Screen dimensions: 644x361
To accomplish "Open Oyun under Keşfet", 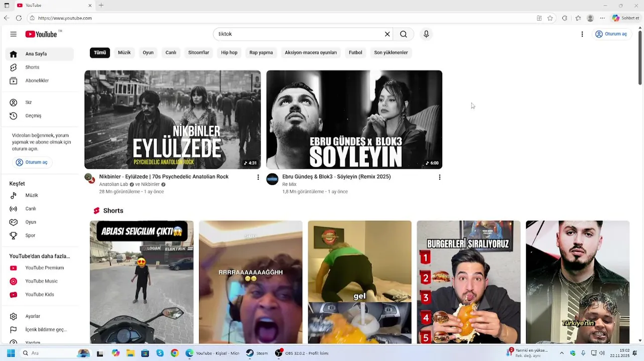I will [x=40, y=222].
